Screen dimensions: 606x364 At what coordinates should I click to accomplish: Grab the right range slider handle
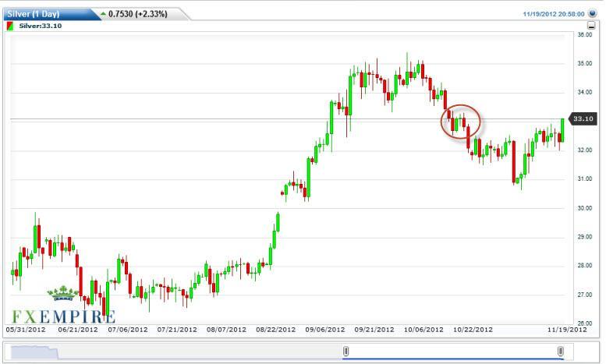[561, 352]
